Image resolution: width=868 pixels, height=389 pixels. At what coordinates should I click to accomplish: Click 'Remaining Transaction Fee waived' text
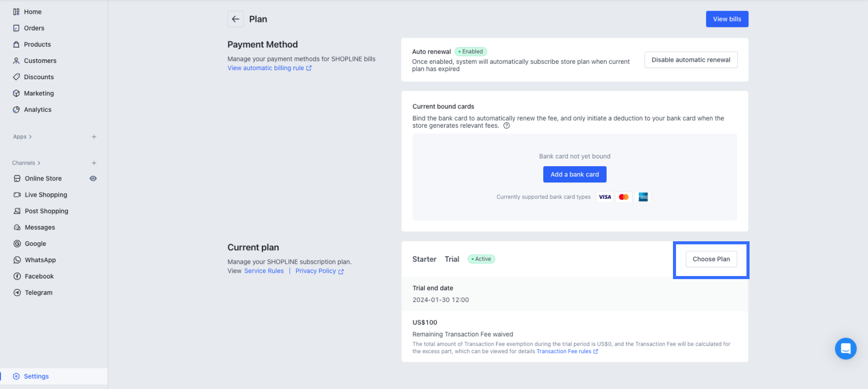click(463, 334)
